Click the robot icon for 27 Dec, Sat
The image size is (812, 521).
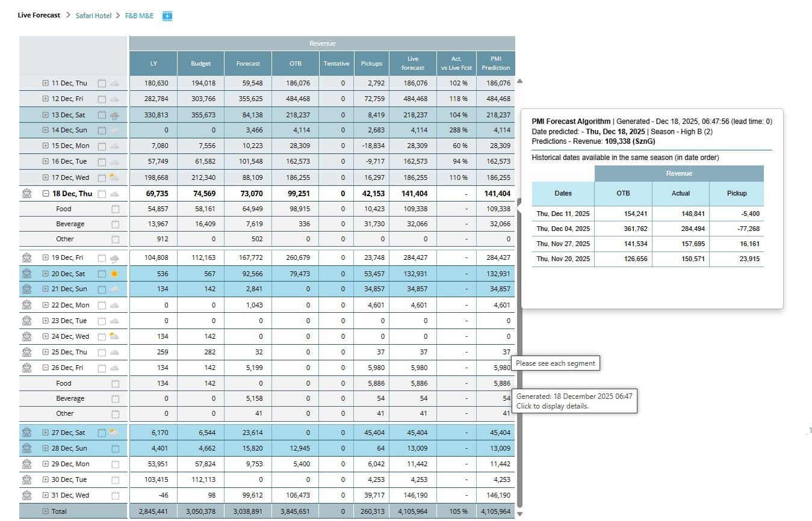point(26,433)
